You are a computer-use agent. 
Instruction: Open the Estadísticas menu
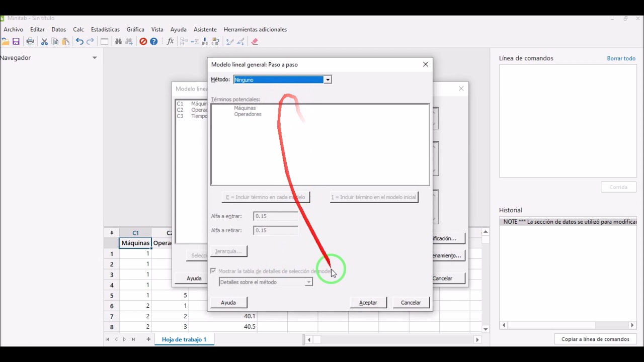tap(105, 30)
